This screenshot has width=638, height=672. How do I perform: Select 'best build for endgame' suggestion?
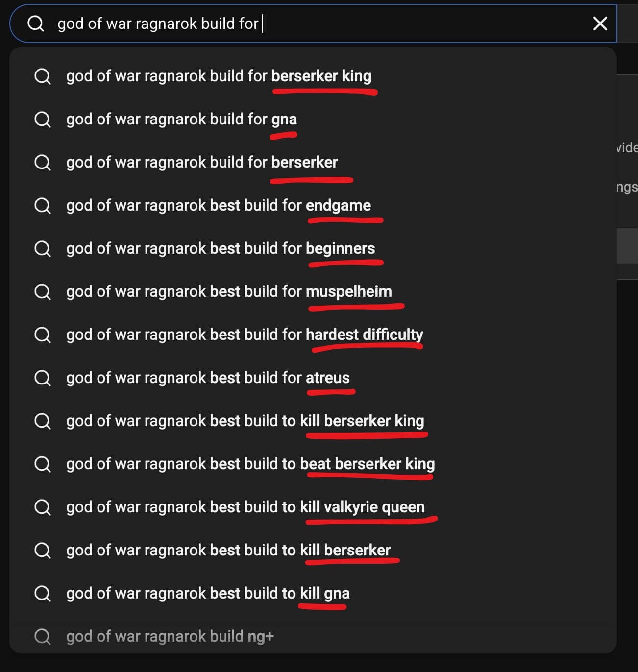click(x=219, y=206)
